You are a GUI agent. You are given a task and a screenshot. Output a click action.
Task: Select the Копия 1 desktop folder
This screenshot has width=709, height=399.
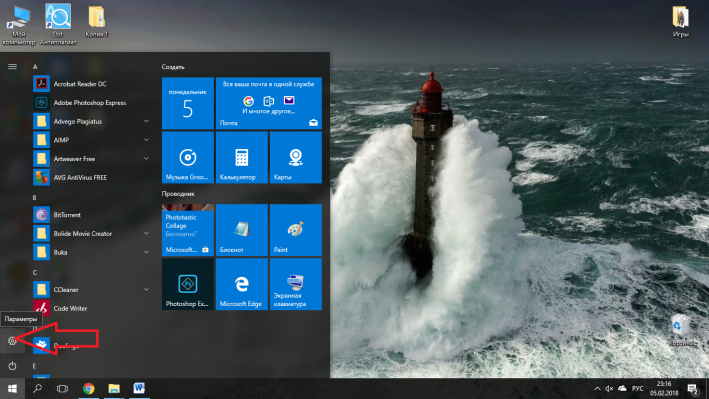tap(96, 22)
